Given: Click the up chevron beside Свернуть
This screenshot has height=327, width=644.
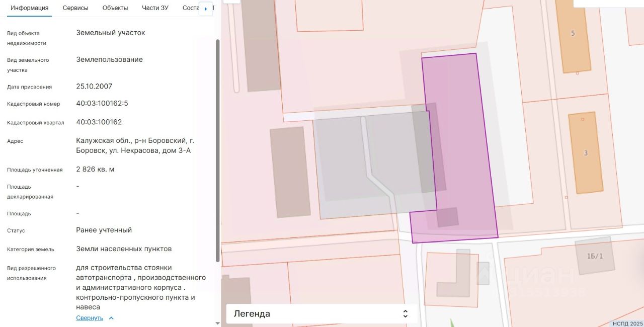Looking at the screenshot, I should coord(111,318).
